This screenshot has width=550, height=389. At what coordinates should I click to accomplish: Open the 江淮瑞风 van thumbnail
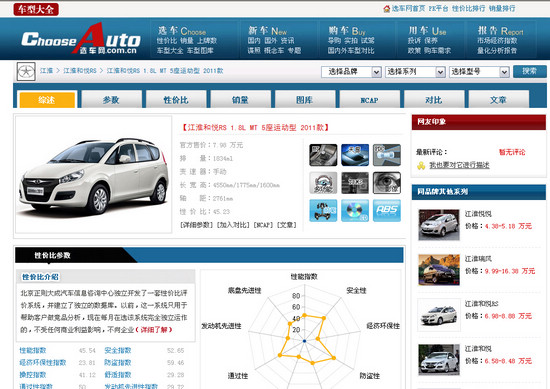tap(439, 269)
